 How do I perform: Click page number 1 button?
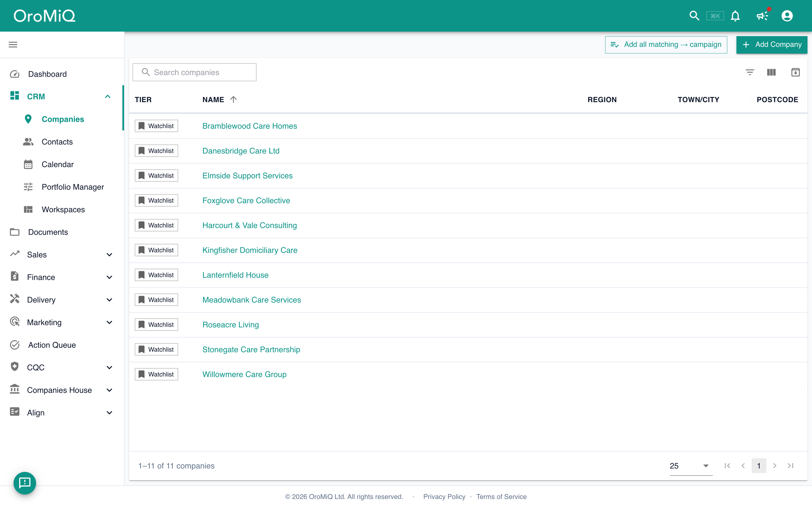pos(759,466)
